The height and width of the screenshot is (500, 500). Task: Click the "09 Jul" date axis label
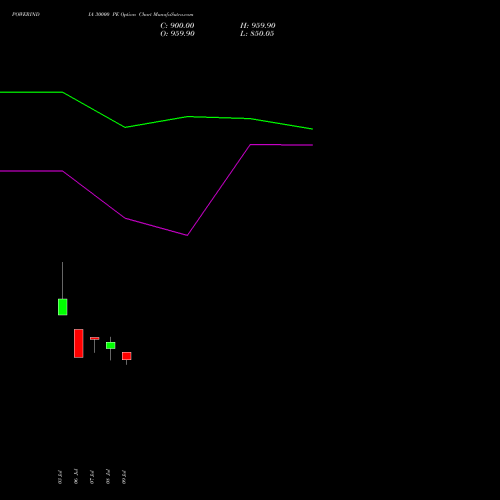124,477
